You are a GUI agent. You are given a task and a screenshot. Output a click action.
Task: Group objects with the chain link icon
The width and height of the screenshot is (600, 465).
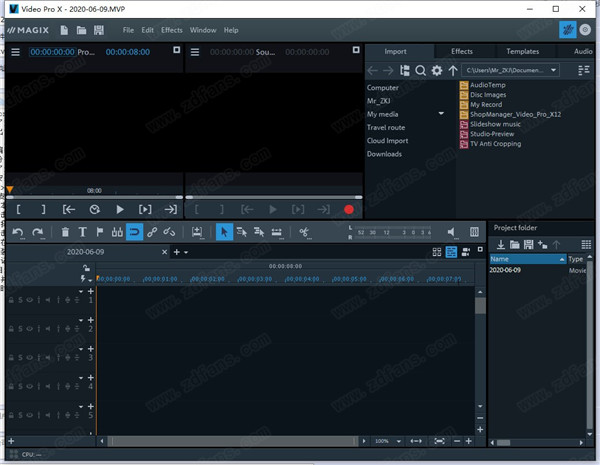pyautogui.click(x=152, y=232)
